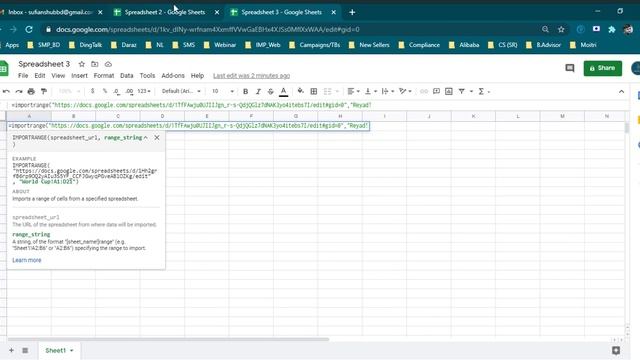Open the Sheet1 tab dropdown arrow

[71, 351]
